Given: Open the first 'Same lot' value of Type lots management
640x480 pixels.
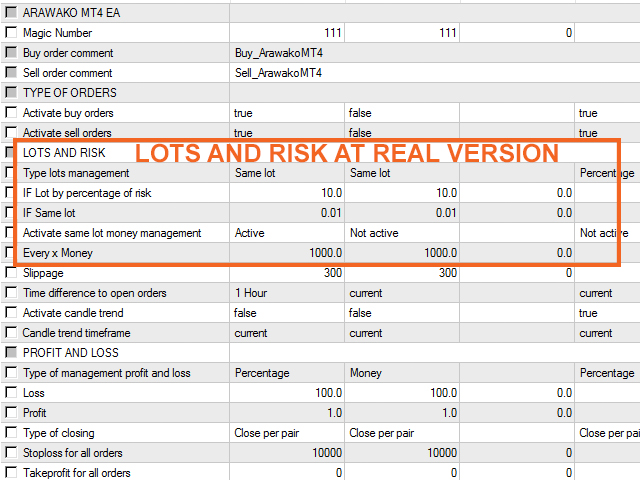Looking at the screenshot, I should coord(255,173).
